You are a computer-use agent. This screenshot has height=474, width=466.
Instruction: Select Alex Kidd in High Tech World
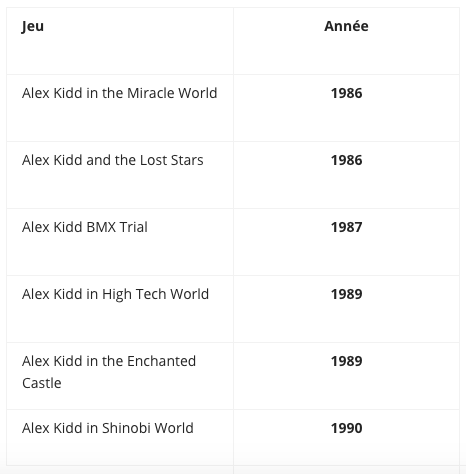(115, 294)
